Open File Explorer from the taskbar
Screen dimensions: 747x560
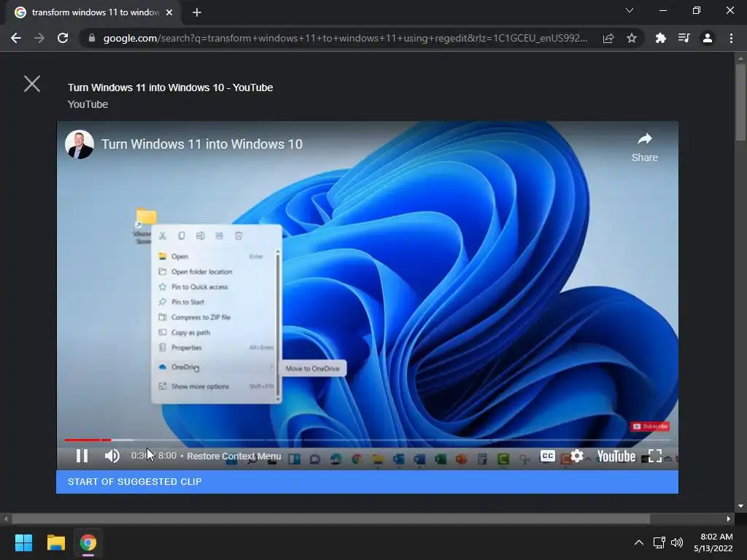coord(55,542)
